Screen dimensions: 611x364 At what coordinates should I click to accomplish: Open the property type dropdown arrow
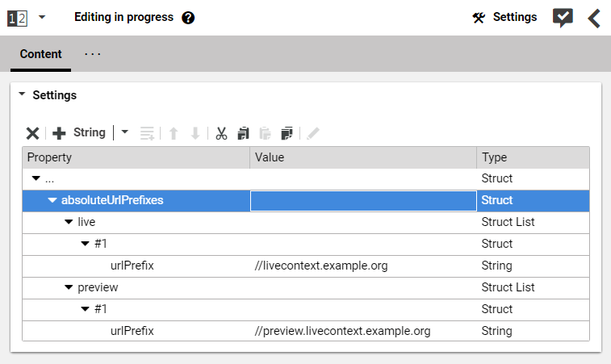(125, 132)
